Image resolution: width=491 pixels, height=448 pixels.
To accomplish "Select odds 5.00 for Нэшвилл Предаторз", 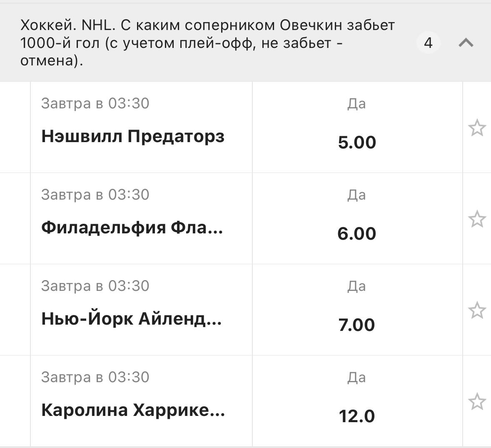I will click(x=357, y=142).
